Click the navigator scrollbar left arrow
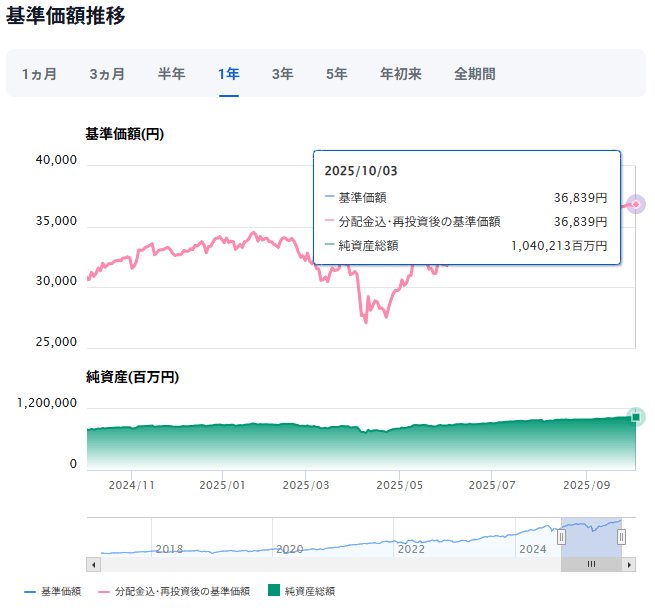The width and height of the screenshot is (655, 610). coord(93,564)
